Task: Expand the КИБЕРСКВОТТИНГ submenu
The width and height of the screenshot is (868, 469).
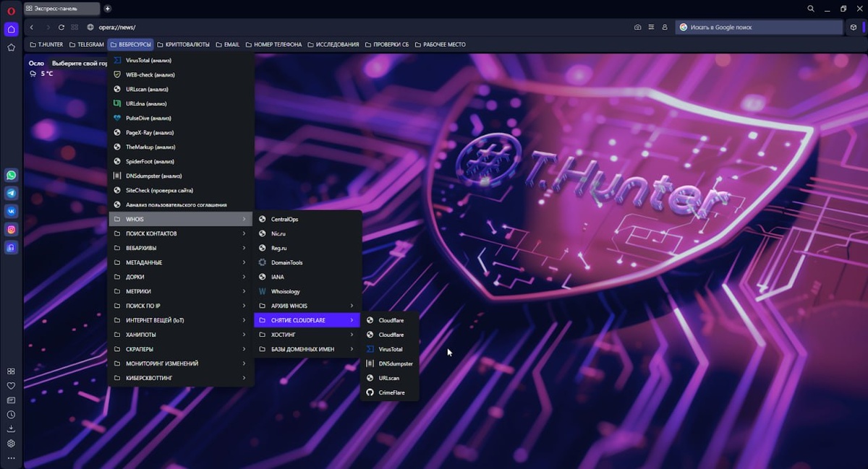Action: [181, 378]
